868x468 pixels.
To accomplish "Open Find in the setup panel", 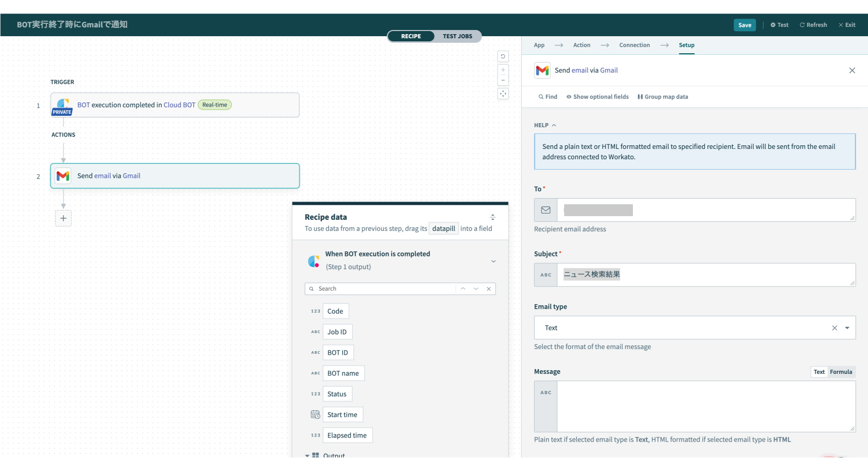I will click(548, 97).
